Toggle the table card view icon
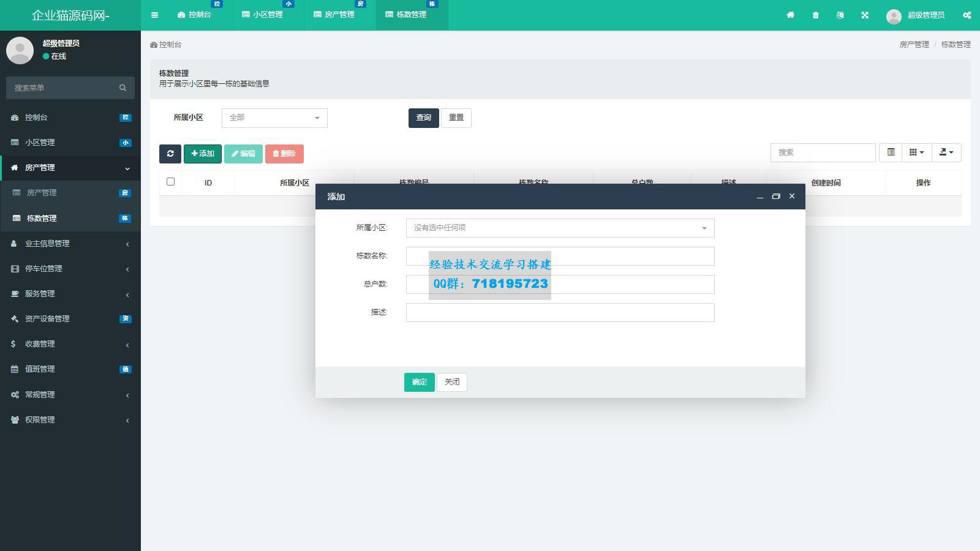The height and width of the screenshot is (551, 980). click(891, 152)
